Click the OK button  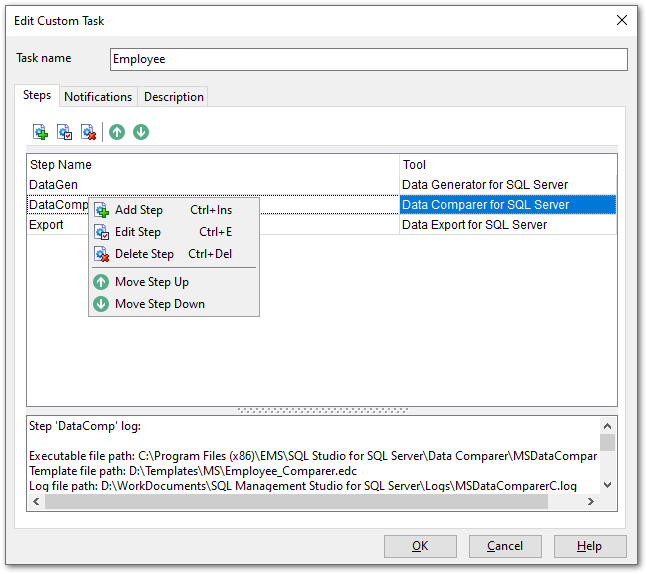click(x=420, y=546)
